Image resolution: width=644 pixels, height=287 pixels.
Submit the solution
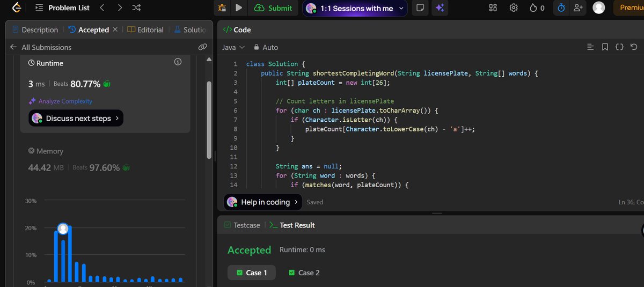click(x=273, y=8)
